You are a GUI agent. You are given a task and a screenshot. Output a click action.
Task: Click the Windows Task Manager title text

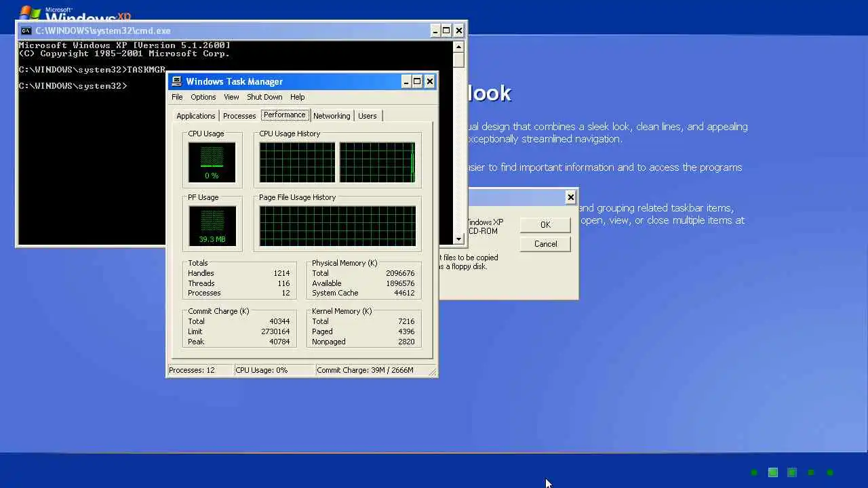click(x=235, y=81)
